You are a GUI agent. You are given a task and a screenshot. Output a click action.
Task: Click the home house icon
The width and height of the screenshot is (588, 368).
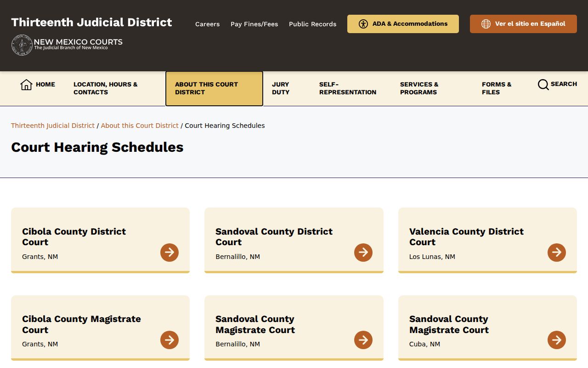coord(26,85)
